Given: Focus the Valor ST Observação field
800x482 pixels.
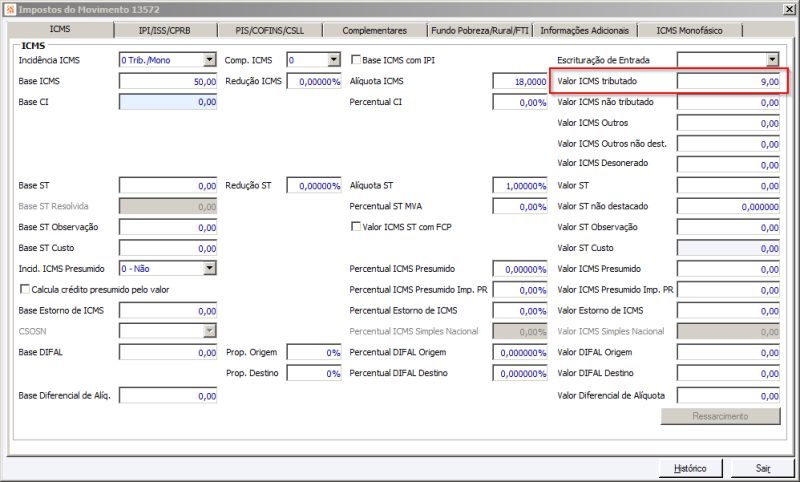Looking at the screenshot, I should [x=729, y=227].
